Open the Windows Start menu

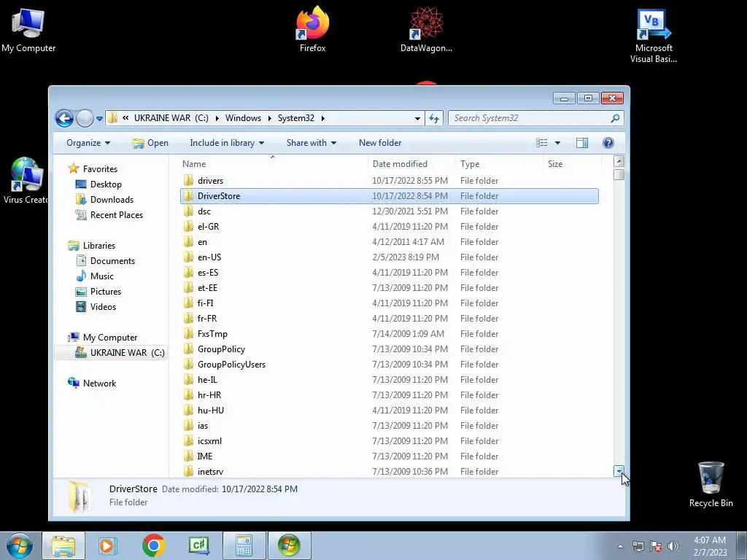(x=19, y=545)
